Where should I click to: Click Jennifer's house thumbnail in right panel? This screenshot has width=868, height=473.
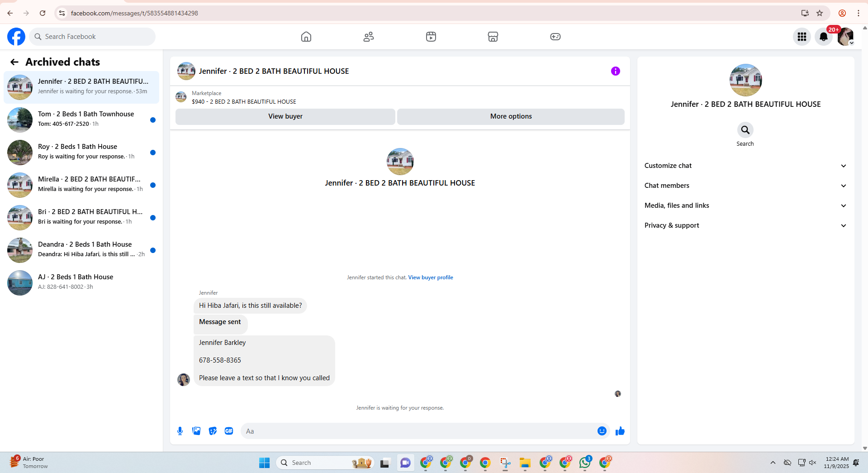pos(745,80)
